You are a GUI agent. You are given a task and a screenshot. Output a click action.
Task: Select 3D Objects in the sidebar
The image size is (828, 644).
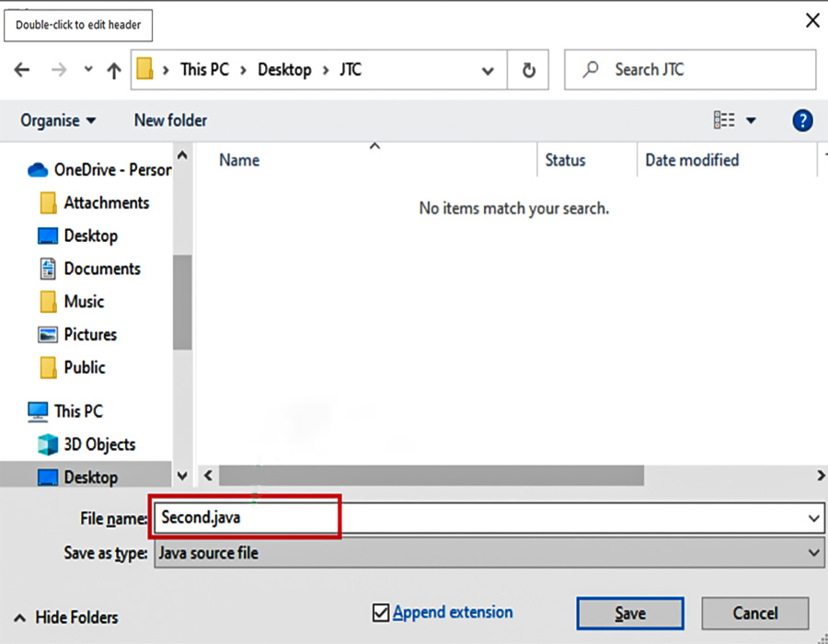coord(99,444)
